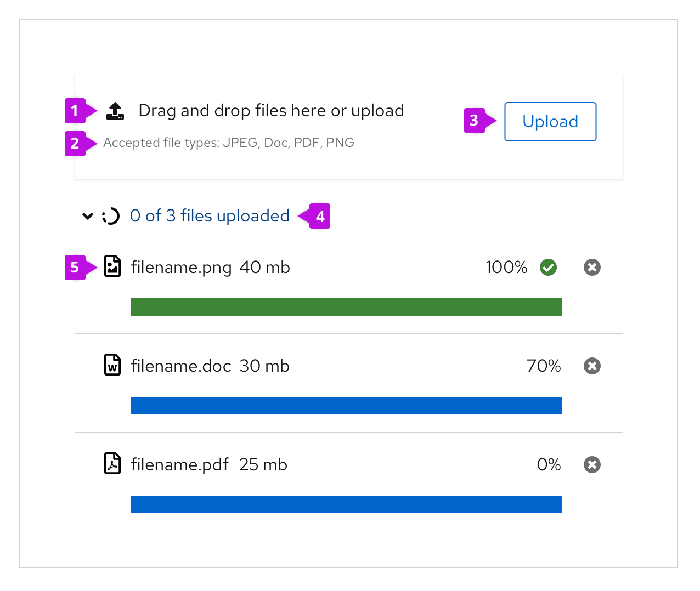The height and width of the screenshot is (591, 700).
Task: Click '0 of 3 files uploaded' text
Action: pyautogui.click(x=210, y=216)
